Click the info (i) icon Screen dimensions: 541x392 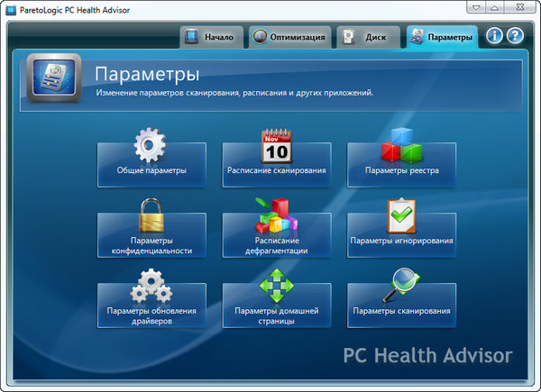[494, 37]
